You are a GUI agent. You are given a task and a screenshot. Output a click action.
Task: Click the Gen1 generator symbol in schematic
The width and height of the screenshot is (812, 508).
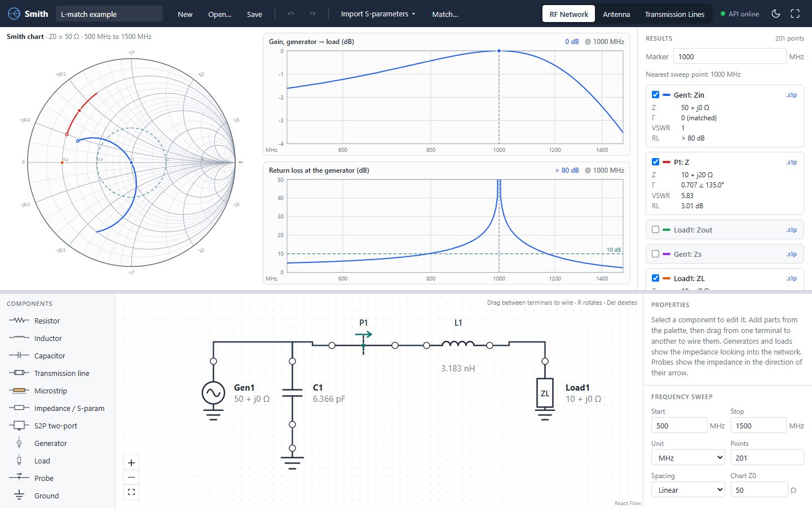click(213, 393)
